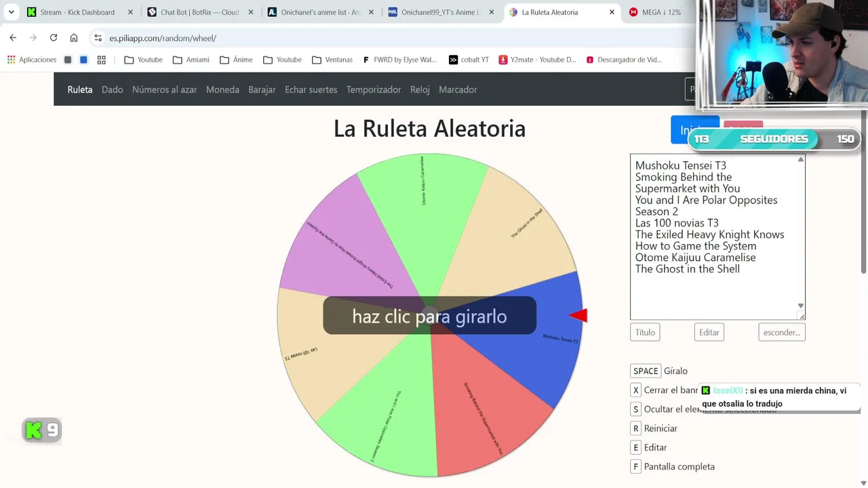Open the Onichanel's anime list tab
The width and height of the screenshot is (868, 488).
click(321, 12)
